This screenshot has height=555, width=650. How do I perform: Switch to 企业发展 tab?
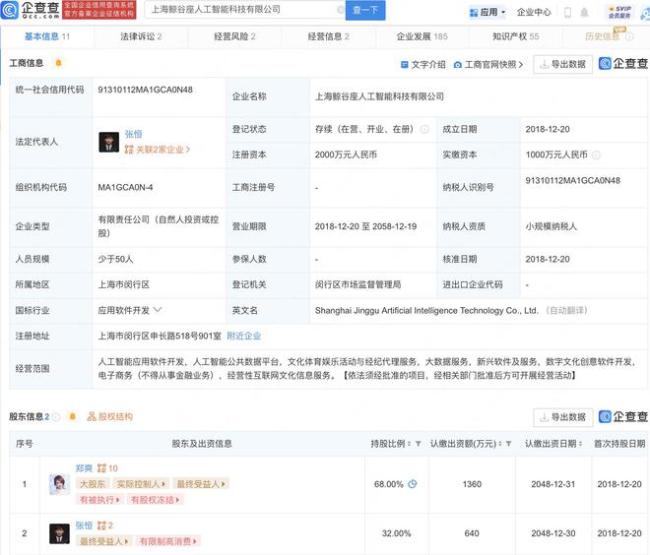click(422, 36)
